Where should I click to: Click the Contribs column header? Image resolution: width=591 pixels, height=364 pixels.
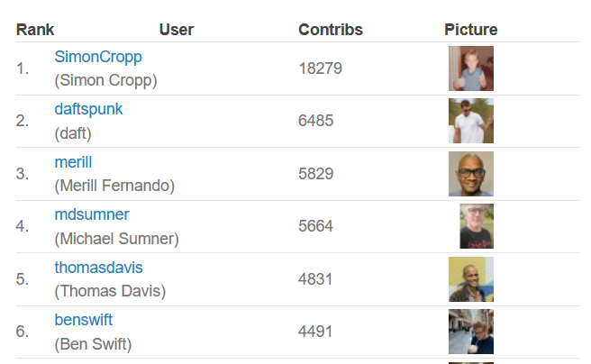(330, 30)
